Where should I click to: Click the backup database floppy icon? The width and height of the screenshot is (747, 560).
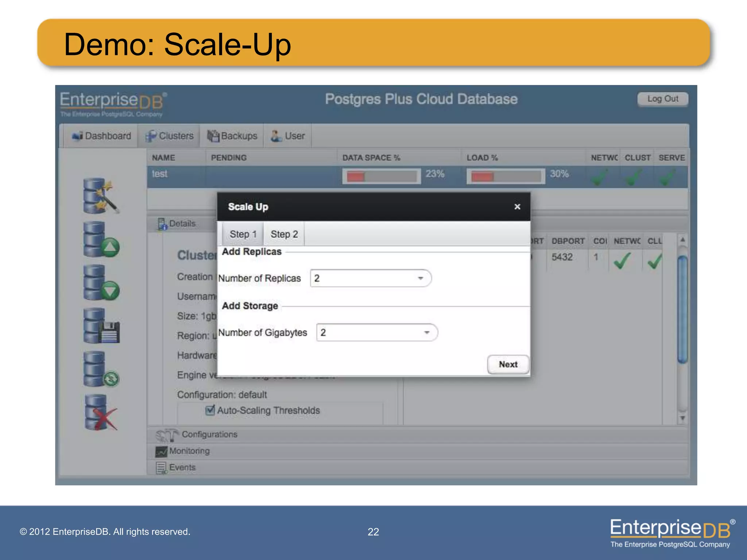(101, 326)
